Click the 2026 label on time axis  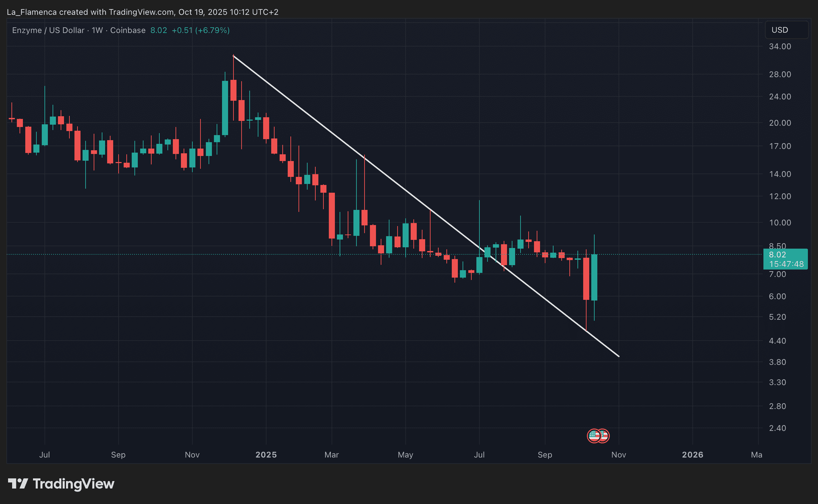[x=692, y=455]
